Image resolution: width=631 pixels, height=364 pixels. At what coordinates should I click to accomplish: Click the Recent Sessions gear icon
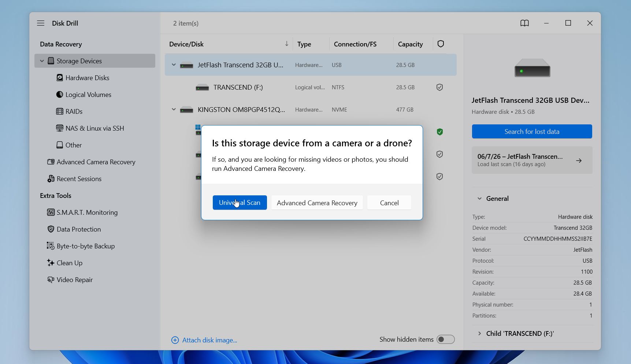click(51, 179)
